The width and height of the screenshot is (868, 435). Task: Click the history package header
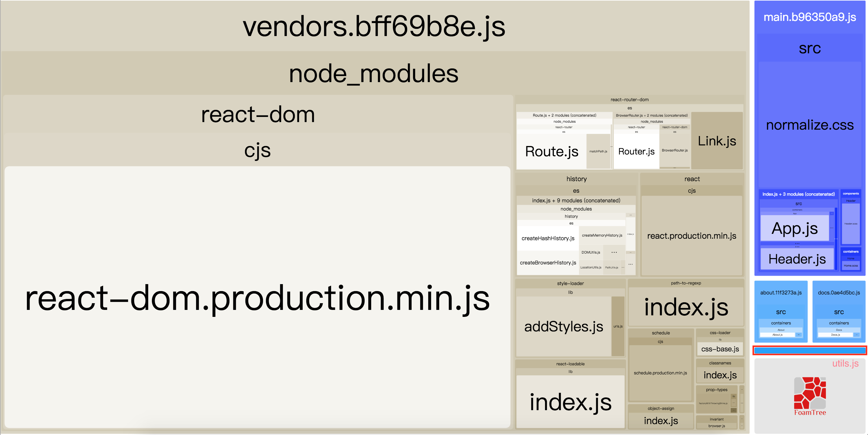(577, 179)
